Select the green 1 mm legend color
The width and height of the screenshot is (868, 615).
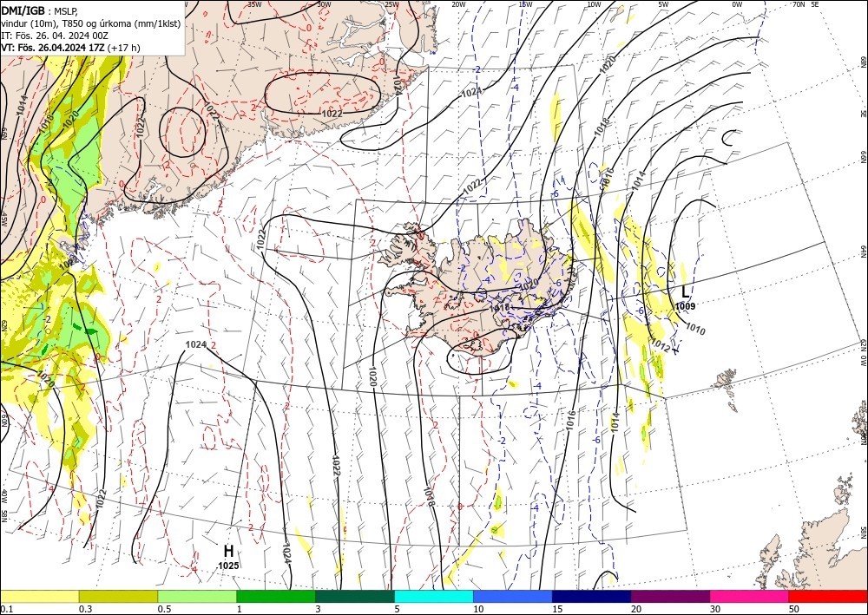click(276, 596)
